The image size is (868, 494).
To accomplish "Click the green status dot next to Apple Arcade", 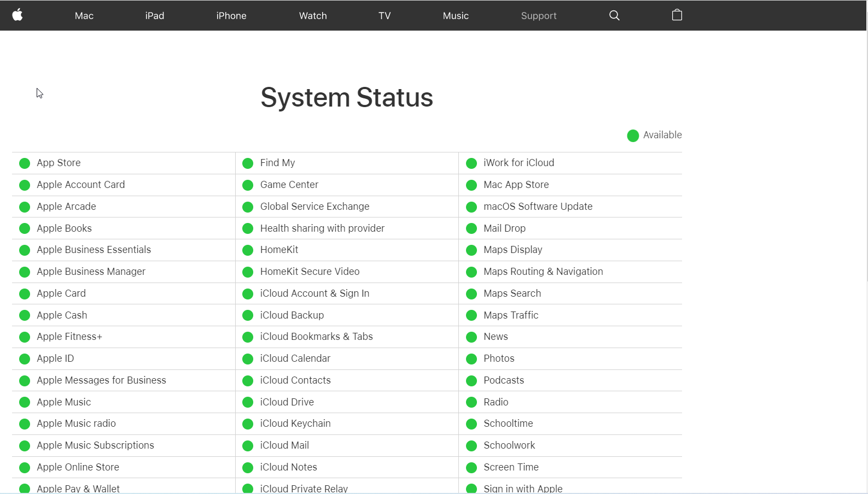I will [25, 207].
